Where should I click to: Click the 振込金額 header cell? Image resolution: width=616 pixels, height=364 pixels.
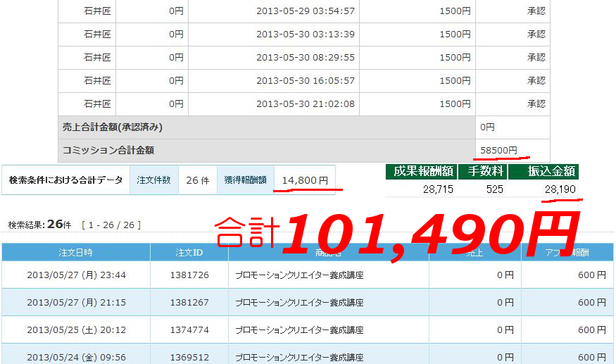coord(543,171)
